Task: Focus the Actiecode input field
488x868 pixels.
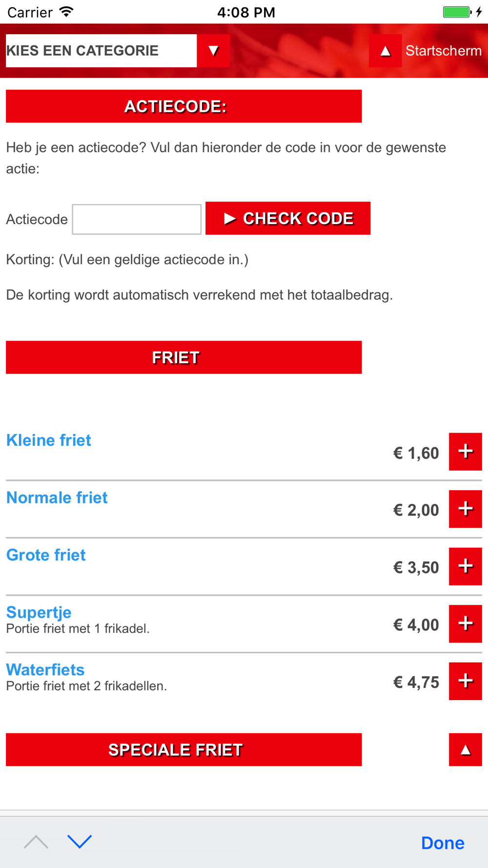Action: (x=137, y=219)
